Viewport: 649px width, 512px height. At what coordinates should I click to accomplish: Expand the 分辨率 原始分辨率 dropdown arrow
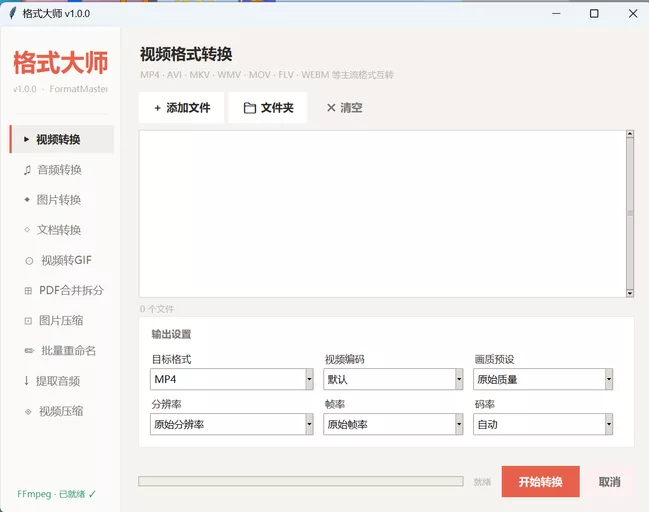(309, 424)
